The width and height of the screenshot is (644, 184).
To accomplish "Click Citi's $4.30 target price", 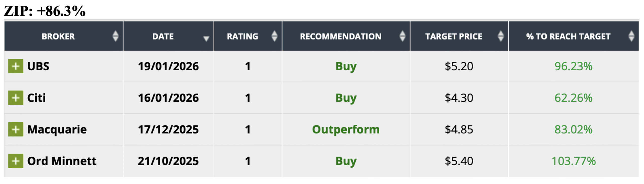I will pos(459,98).
